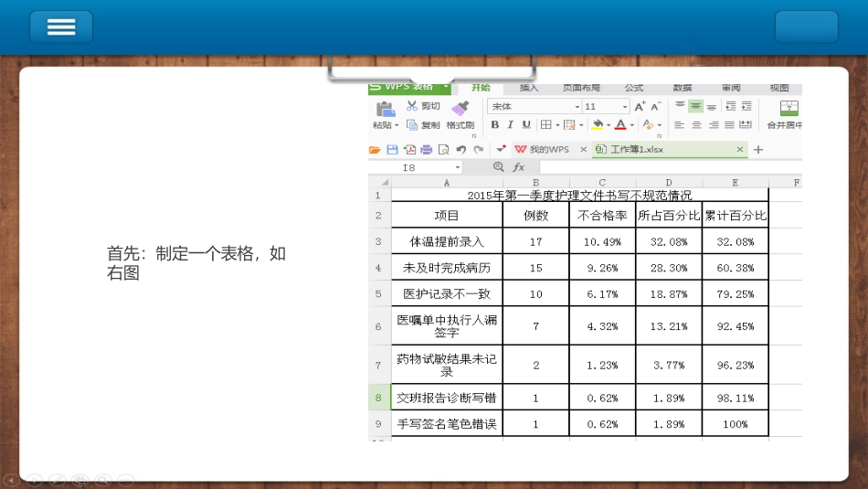
Task: Close the 工作簿1.xlsx tab
Action: coord(739,150)
